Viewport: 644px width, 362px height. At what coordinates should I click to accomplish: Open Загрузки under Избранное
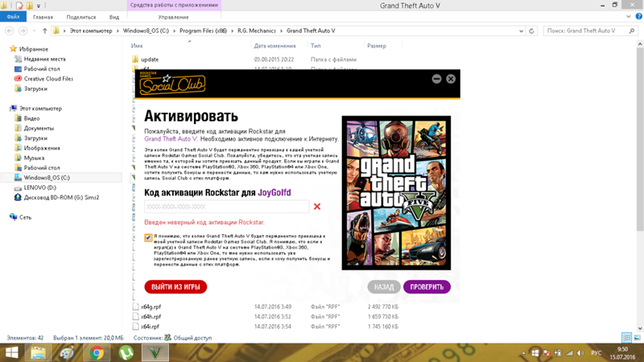(x=35, y=88)
